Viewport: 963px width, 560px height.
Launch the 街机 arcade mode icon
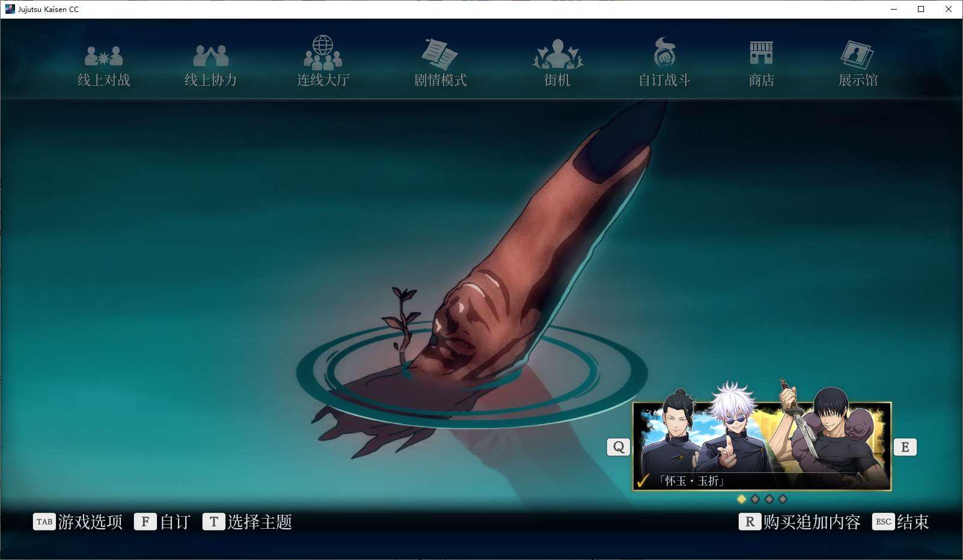click(557, 55)
